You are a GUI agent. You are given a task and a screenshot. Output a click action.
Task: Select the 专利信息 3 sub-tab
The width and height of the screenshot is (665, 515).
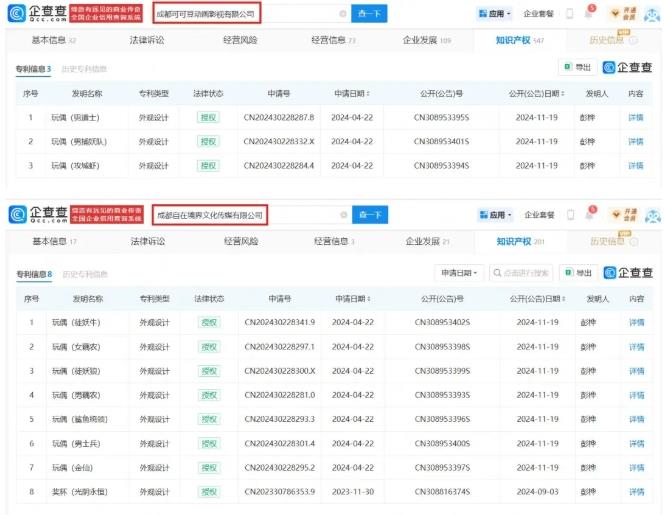(34, 69)
